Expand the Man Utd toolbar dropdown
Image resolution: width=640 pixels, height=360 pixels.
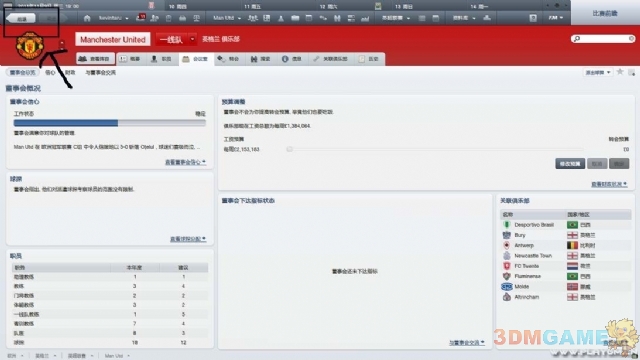[x=227, y=18]
